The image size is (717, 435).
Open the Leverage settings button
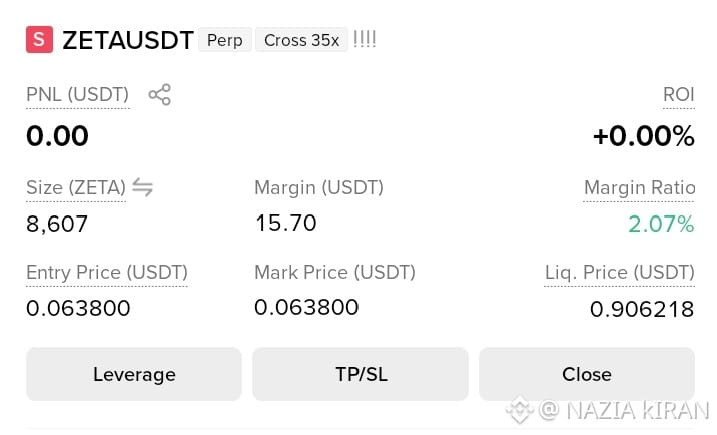click(134, 374)
